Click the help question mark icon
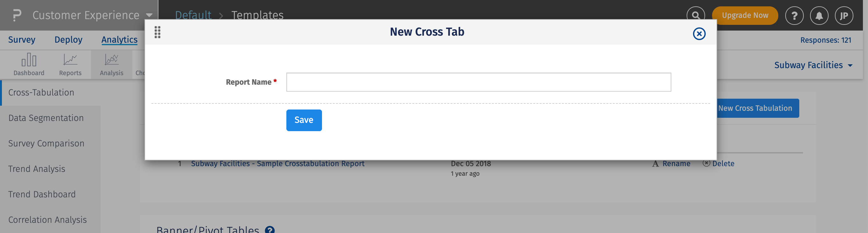The height and width of the screenshot is (233, 868). 794,15
